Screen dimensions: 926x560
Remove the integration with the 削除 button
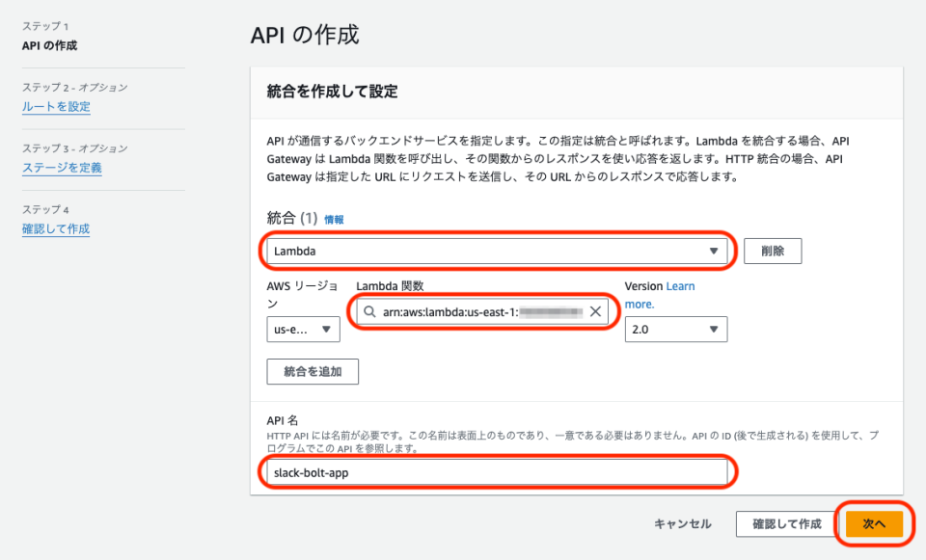click(773, 251)
